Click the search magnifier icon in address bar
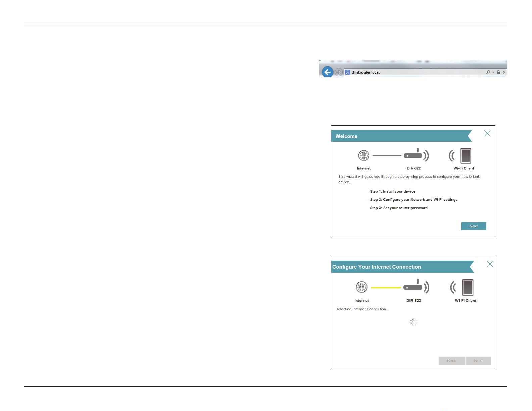Image resolution: width=532 pixels, height=411 pixels. 488,72
